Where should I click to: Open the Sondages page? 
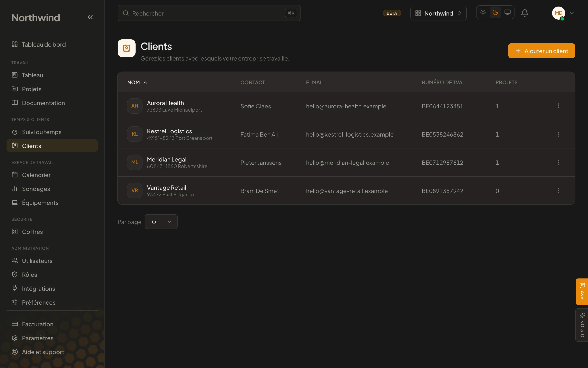(x=52, y=189)
